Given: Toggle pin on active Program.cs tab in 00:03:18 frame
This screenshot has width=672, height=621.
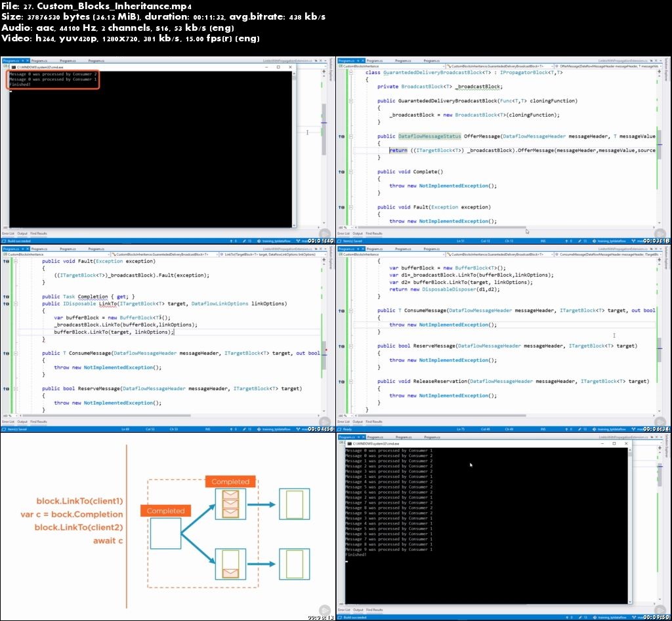Looking at the screenshot, I should tap(358, 61).
